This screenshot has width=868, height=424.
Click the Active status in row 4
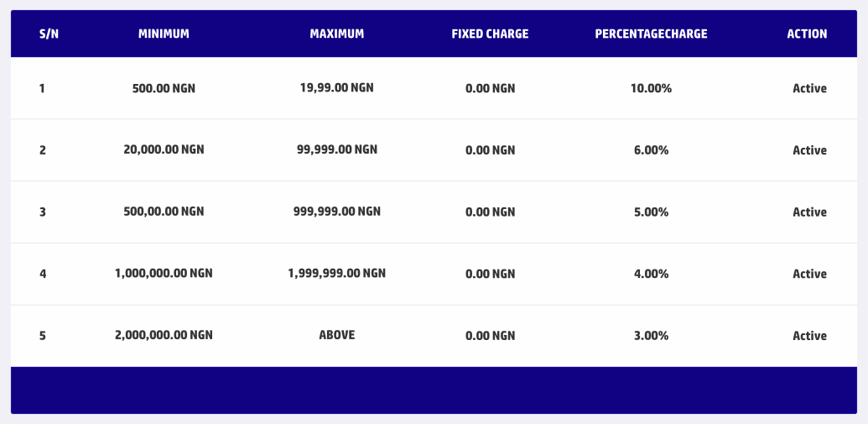809,274
